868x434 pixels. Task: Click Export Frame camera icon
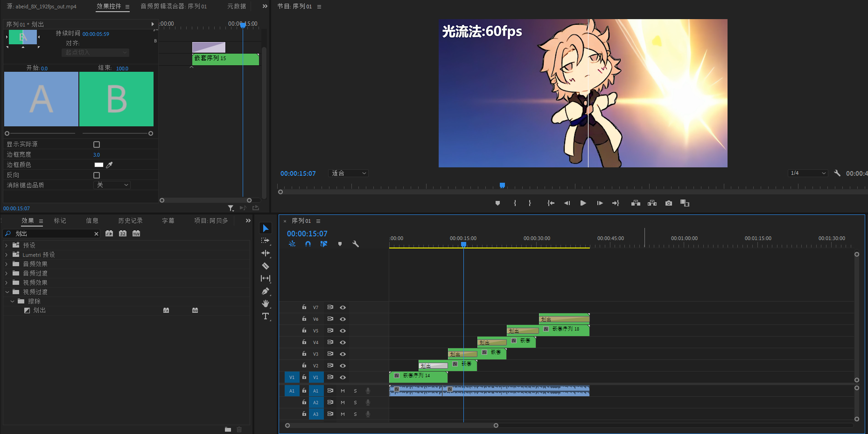[669, 203]
